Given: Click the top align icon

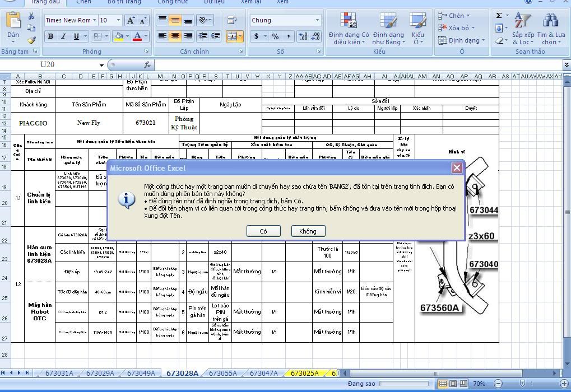Looking at the screenshot, I should (x=163, y=20).
